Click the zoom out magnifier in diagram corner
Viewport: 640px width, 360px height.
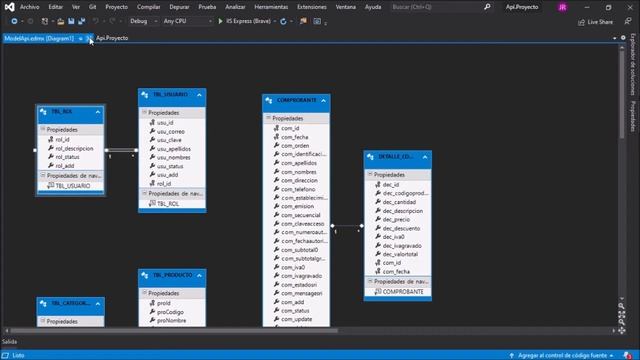pyautogui.click(x=622, y=322)
